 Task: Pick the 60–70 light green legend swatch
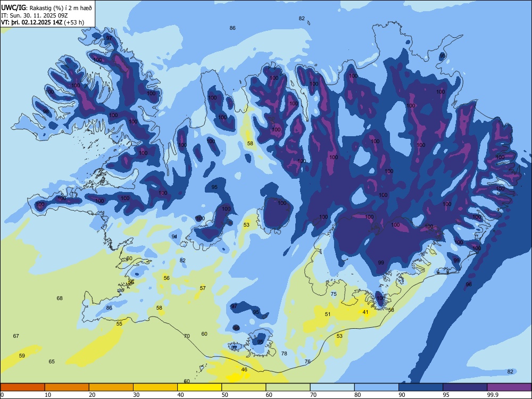288,387
